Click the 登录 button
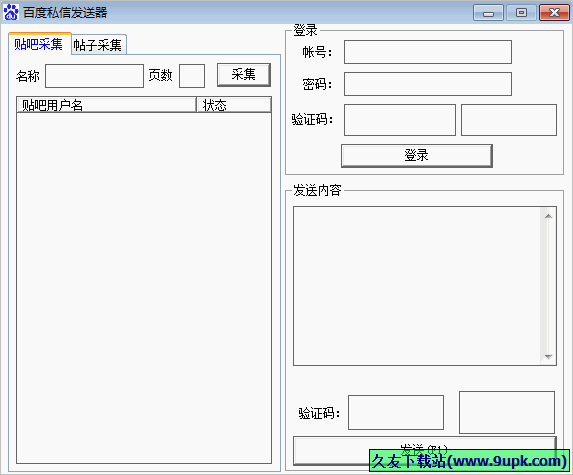 (417, 156)
